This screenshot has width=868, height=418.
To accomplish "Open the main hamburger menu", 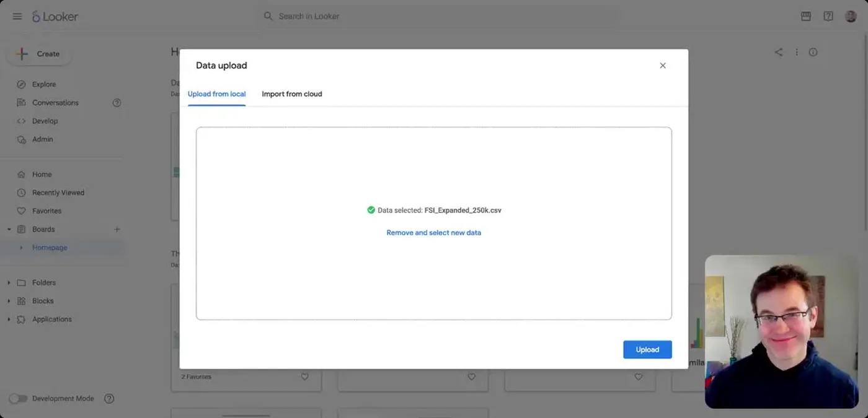I will pyautogui.click(x=17, y=16).
